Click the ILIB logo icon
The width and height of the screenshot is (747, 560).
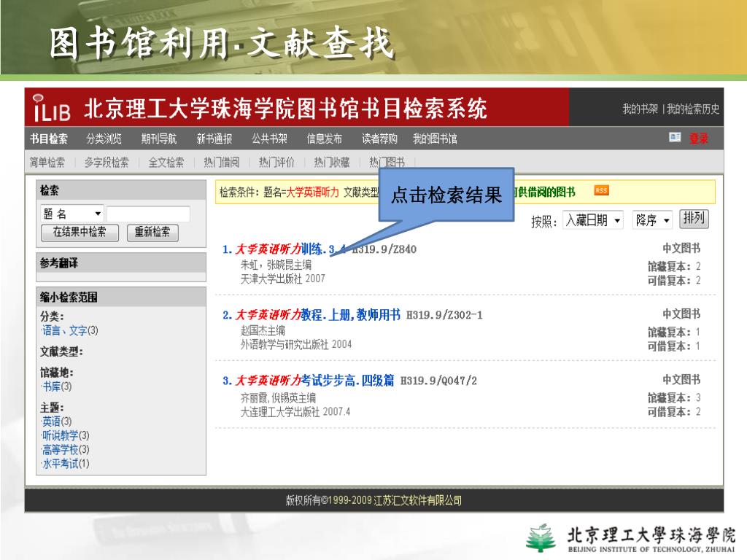tap(52, 108)
